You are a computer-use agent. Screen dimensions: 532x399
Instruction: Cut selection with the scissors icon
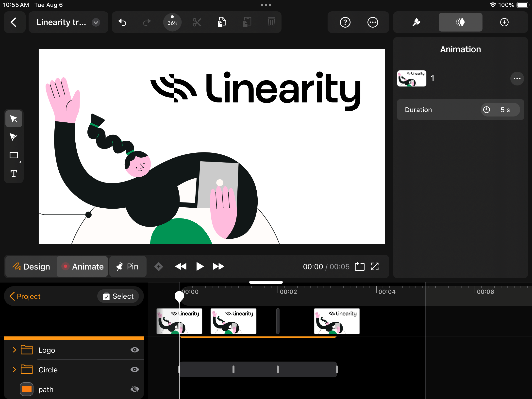coord(197,22)
